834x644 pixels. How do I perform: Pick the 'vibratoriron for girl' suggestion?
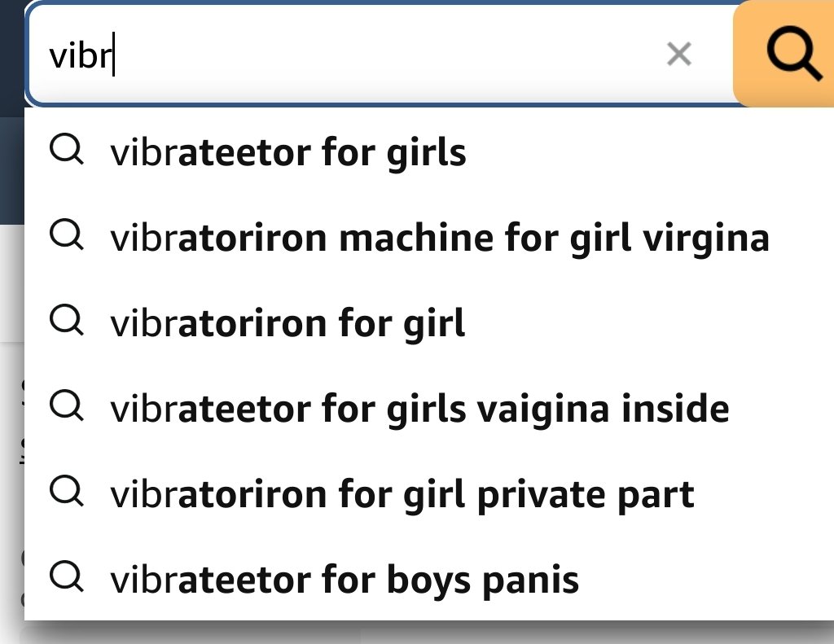pyautogui.click(x=288, y=323)
